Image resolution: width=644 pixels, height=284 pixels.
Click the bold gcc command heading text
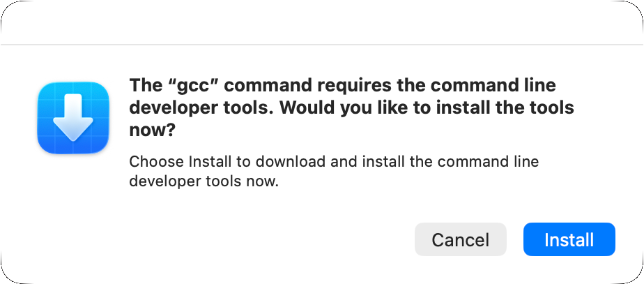tap(351, 108)
